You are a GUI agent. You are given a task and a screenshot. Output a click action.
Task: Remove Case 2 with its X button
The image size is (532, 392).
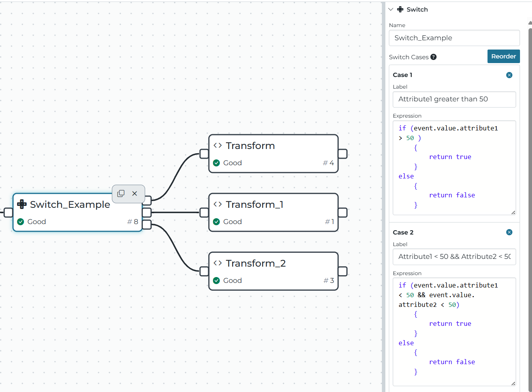point(509,232)
